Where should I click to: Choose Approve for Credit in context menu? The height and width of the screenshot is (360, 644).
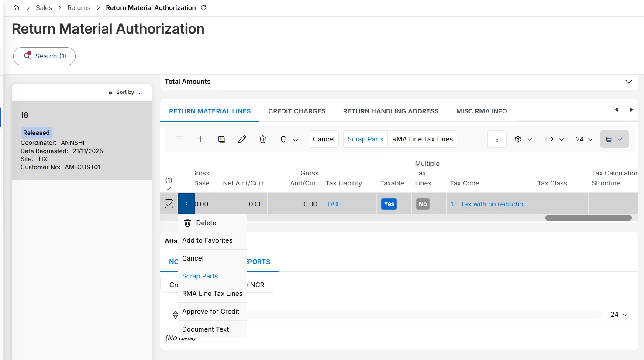click(210, 312)
